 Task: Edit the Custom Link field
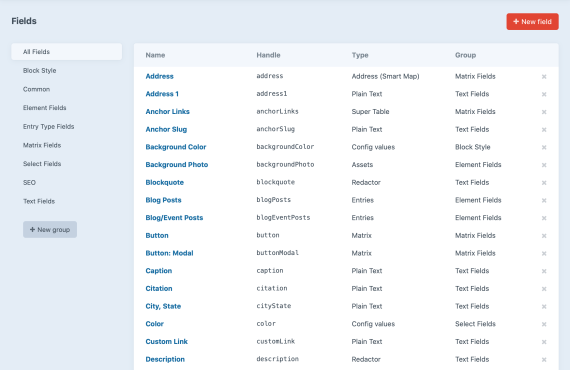pos(166,342)
